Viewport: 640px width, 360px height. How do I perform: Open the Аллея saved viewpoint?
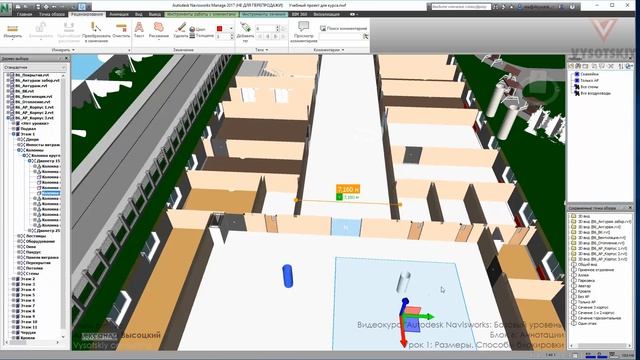coord(583,275)
